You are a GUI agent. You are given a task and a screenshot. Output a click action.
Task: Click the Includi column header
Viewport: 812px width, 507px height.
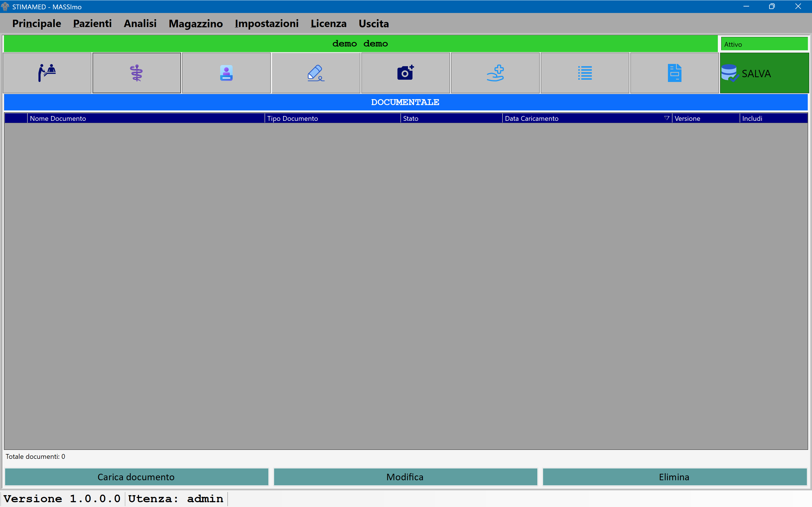click(x=773, y=118)
